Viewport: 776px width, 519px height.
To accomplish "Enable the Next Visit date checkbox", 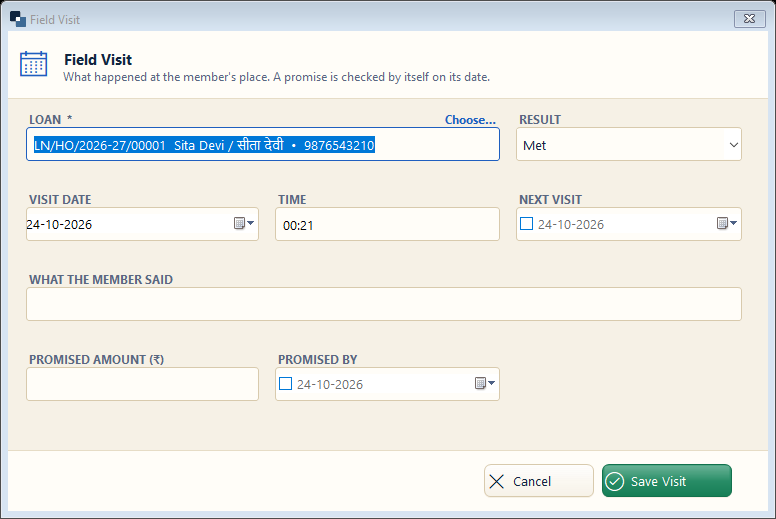I will pos(527,224).
